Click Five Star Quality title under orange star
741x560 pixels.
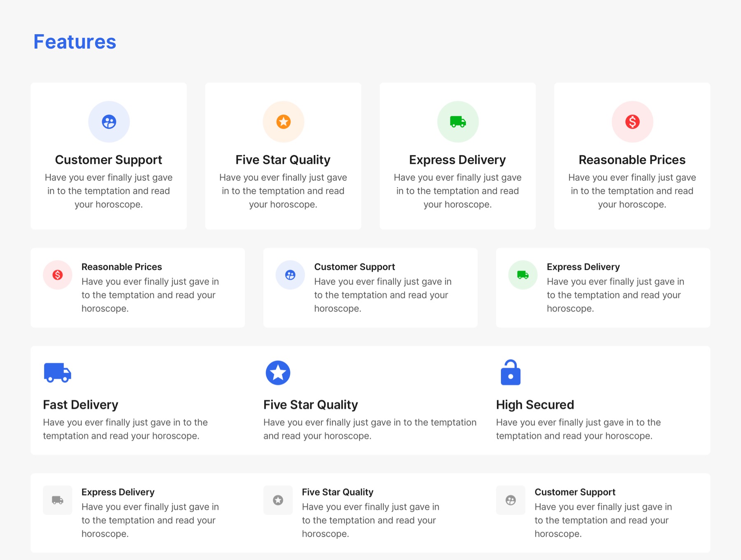click(283, 160)
